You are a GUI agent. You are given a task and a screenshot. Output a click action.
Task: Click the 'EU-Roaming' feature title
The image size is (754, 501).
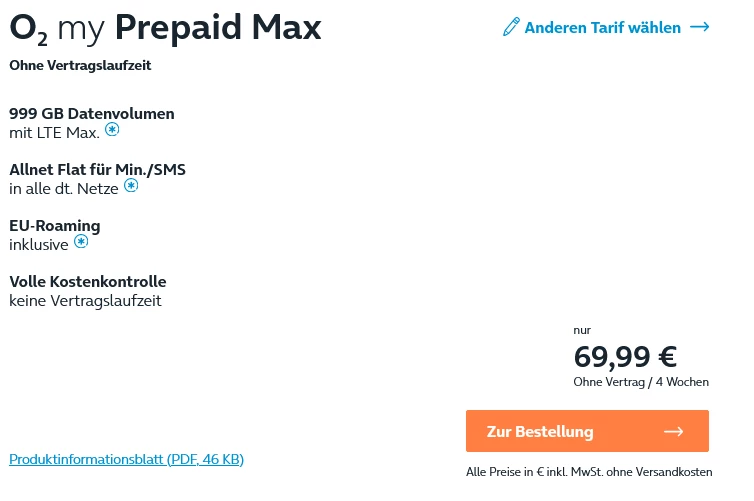55,225
